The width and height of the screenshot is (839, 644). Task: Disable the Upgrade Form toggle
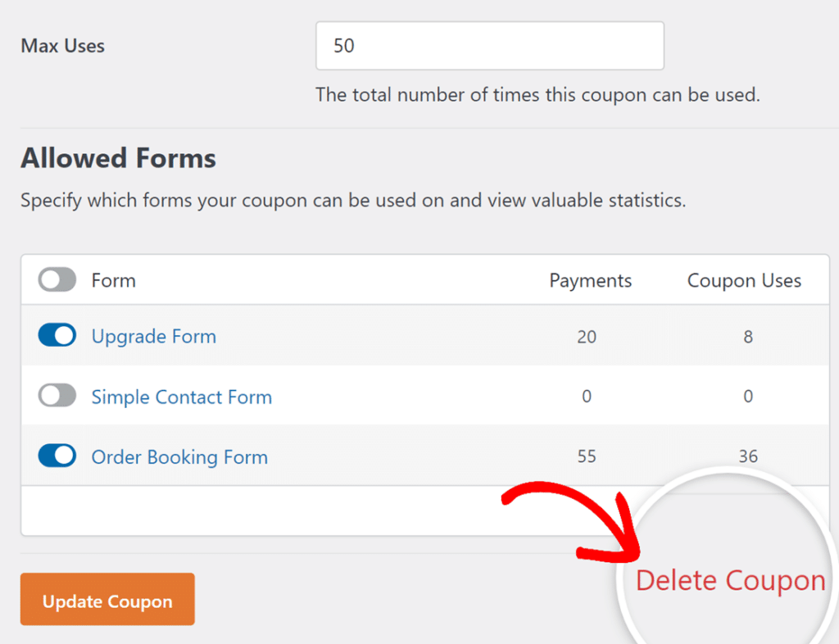pos(56,335)
